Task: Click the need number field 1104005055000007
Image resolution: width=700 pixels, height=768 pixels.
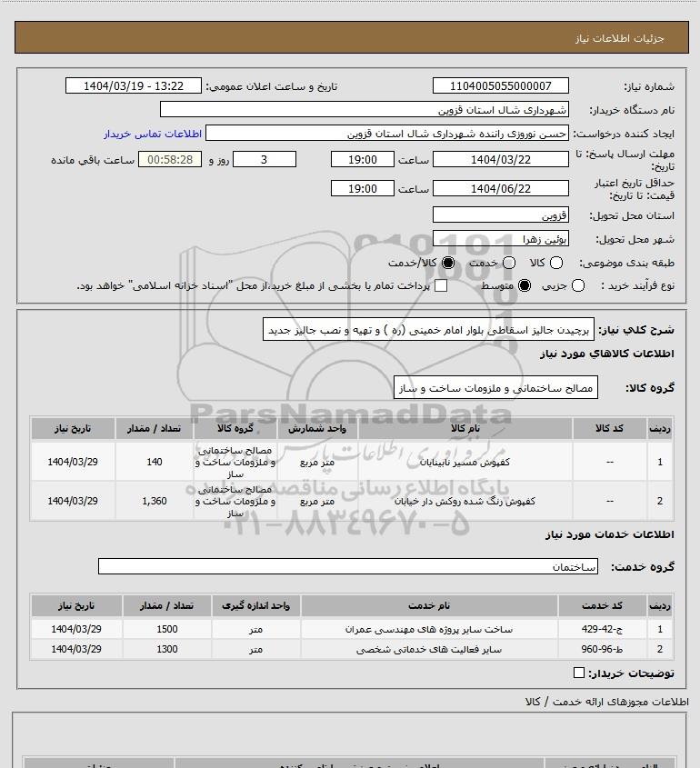Action: pyautogui.click(x=501, y=85)
